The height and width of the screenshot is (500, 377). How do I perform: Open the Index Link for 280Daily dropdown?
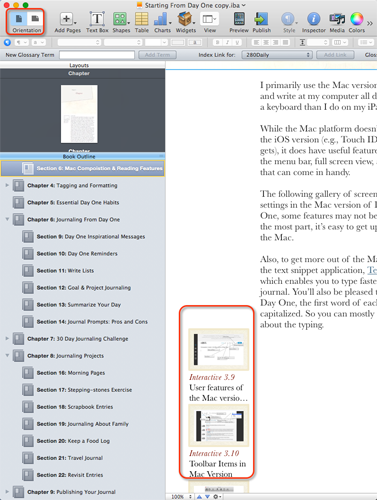[277, 55]
